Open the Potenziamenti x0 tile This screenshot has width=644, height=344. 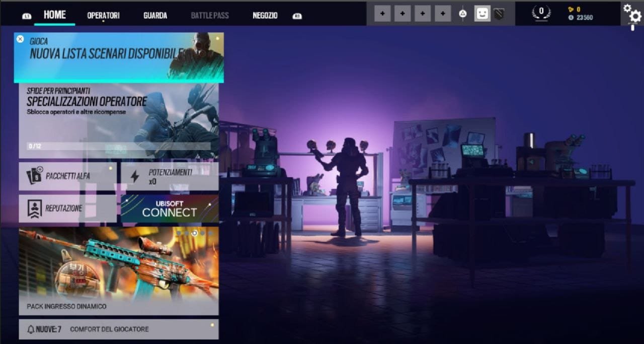pyautogui.click(x=170, y=176)
